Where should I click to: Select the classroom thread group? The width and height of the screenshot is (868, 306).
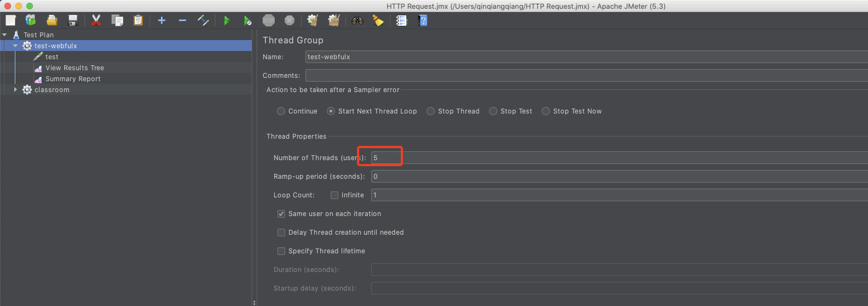click(52, 89)
